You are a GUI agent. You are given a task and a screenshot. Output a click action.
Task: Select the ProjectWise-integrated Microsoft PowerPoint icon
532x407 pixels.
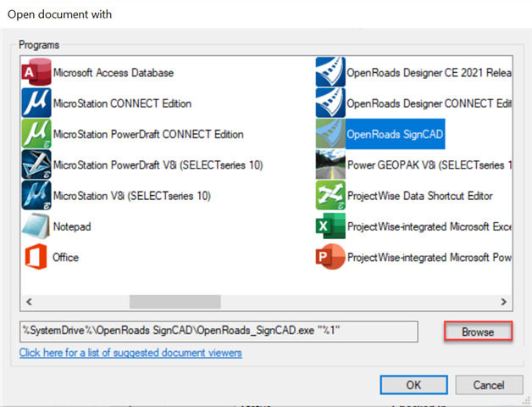(330, 257)
